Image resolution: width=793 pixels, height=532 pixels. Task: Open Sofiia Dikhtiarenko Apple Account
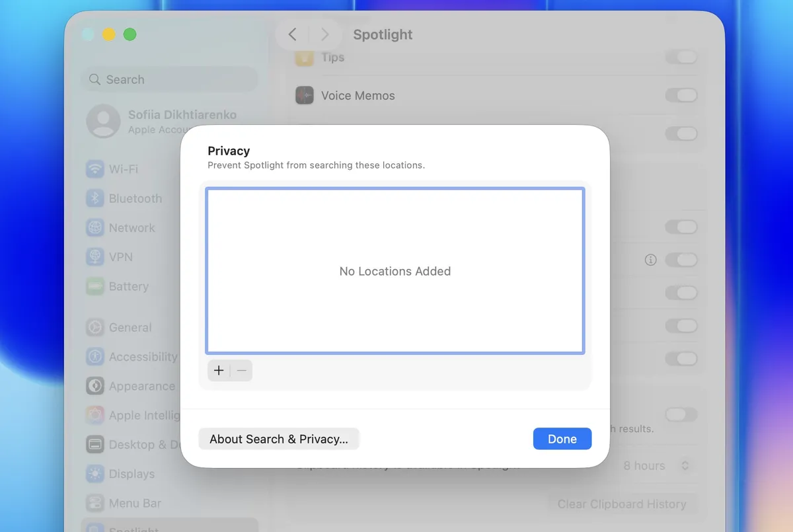click(163, 121)
